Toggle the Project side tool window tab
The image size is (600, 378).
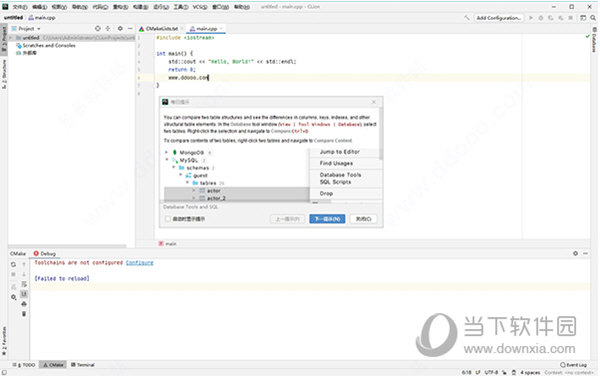point(4,39)
